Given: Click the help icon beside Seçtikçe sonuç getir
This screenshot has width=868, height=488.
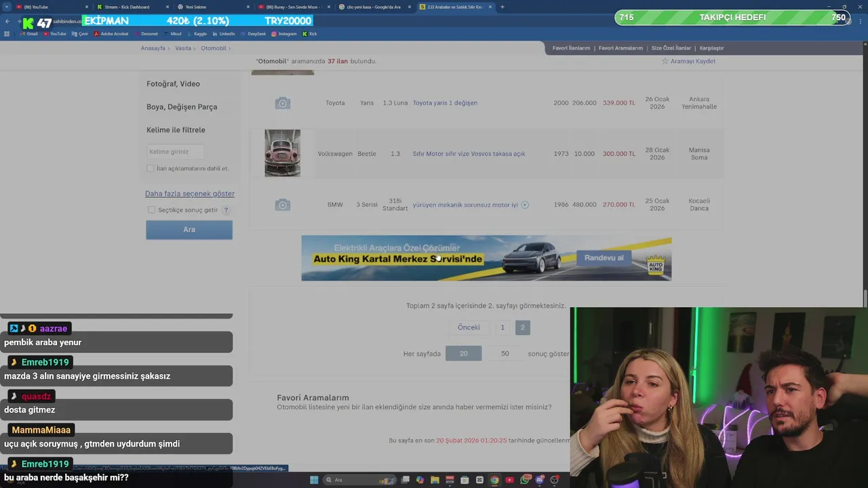Looking at the screenshot, I should pos(226,210).
